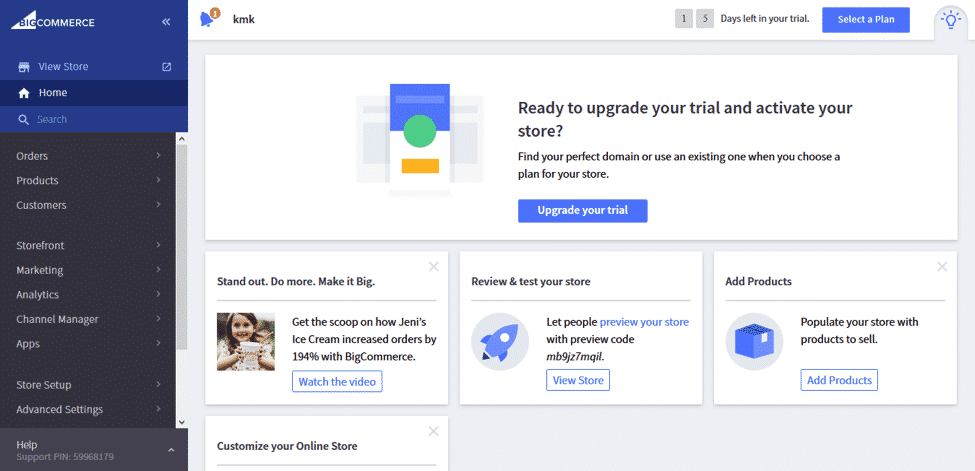Expand the Advanced Settings chevron

click(x=159, y=409)
